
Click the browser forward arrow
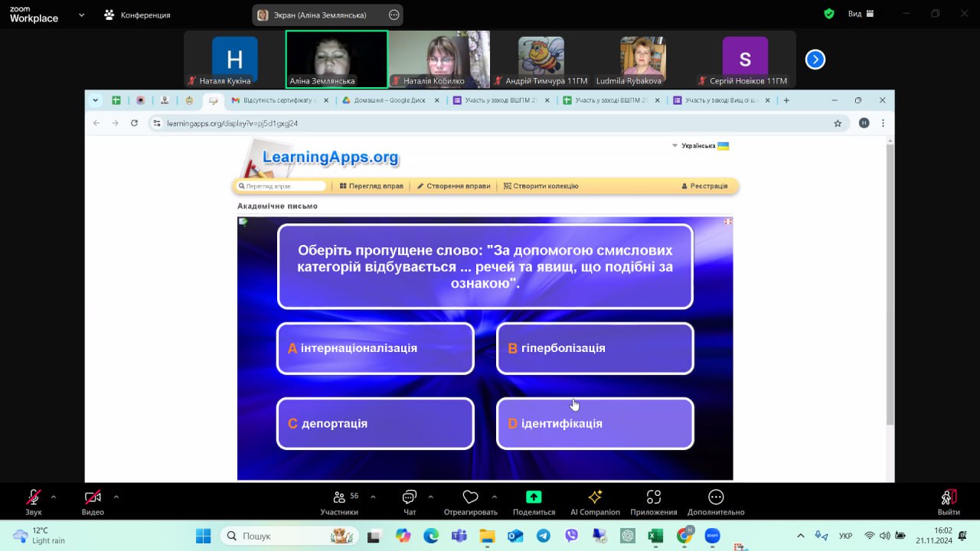tap(115, 123)
